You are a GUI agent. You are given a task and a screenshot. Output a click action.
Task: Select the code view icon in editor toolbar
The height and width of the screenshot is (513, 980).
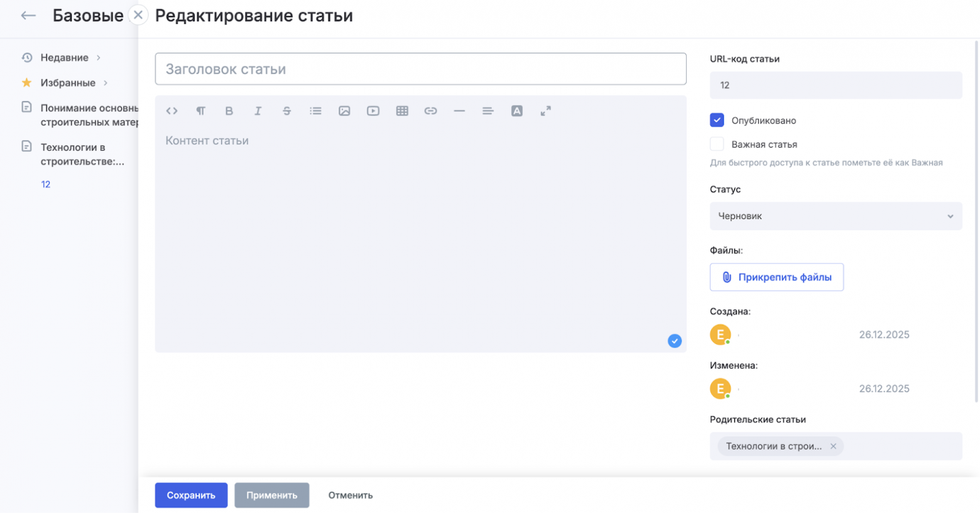tap(171, 111)
